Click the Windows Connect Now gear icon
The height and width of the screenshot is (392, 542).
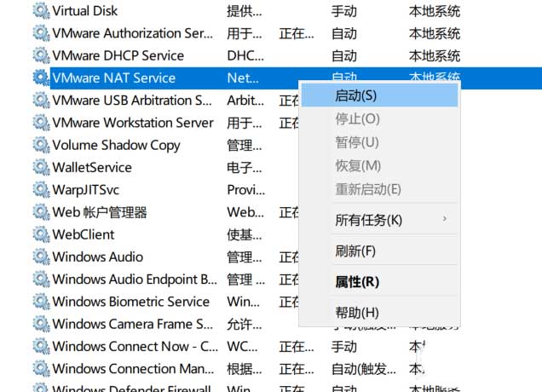(x=41, y=346)
